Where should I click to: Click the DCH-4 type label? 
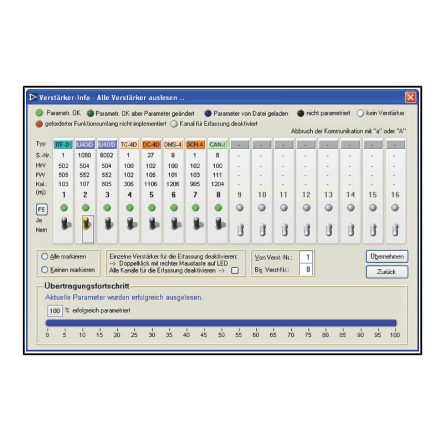tap(195, 144)
